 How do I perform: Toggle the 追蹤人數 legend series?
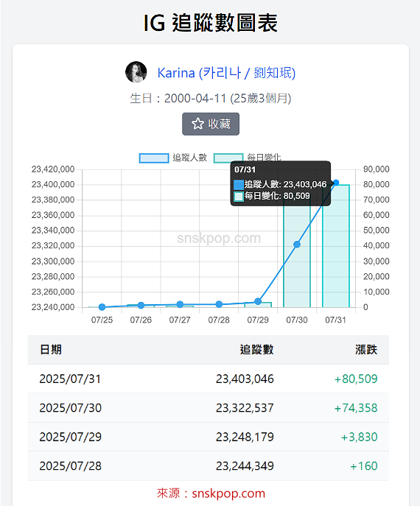pyautogui.click(x=173, y=158)
